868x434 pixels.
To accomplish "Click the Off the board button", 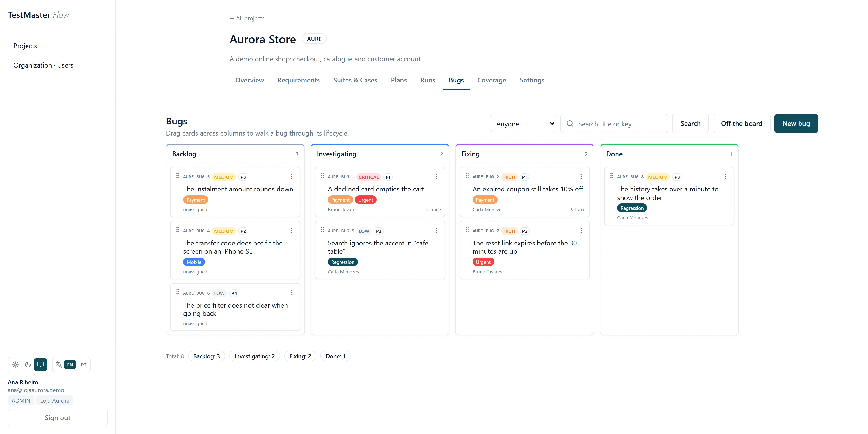I will point(741,123).
